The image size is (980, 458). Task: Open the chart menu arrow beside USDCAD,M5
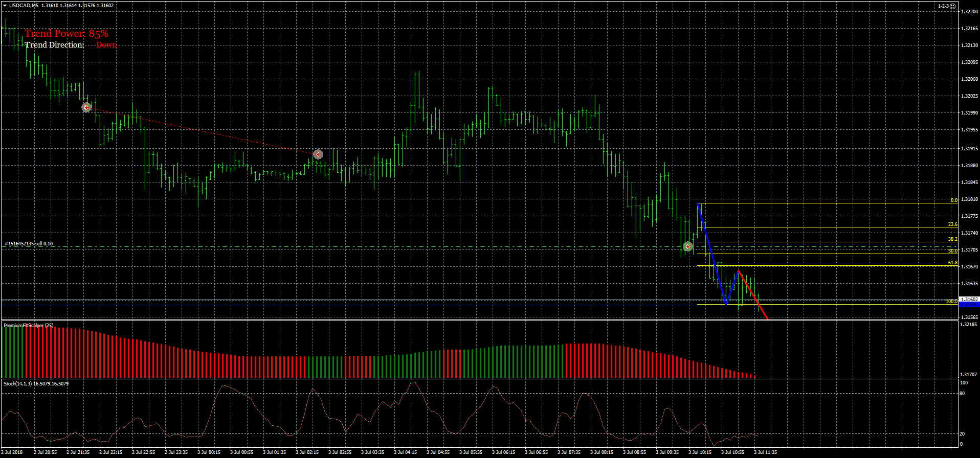pos(5,6)
